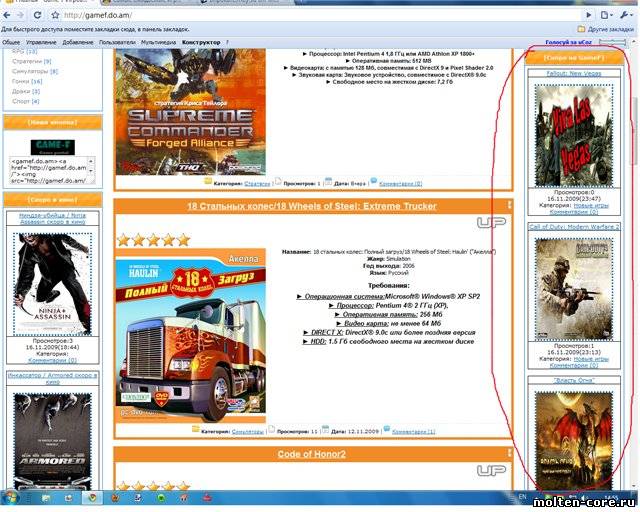Open the 'Конструктор' admin menu
The width and height of the screenshot is (640, 512).
coord(201,42)
